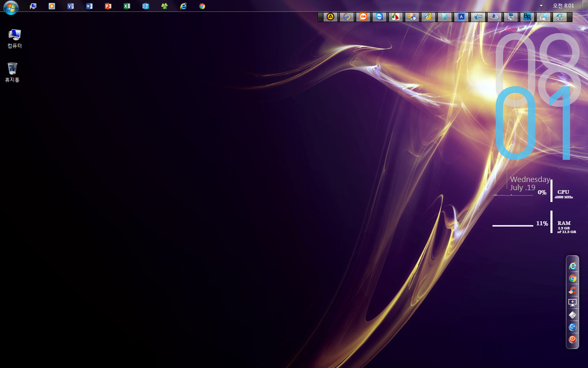
Task: Click the blue wing arrow toolbar icon
Action: (x=478, y=17)
